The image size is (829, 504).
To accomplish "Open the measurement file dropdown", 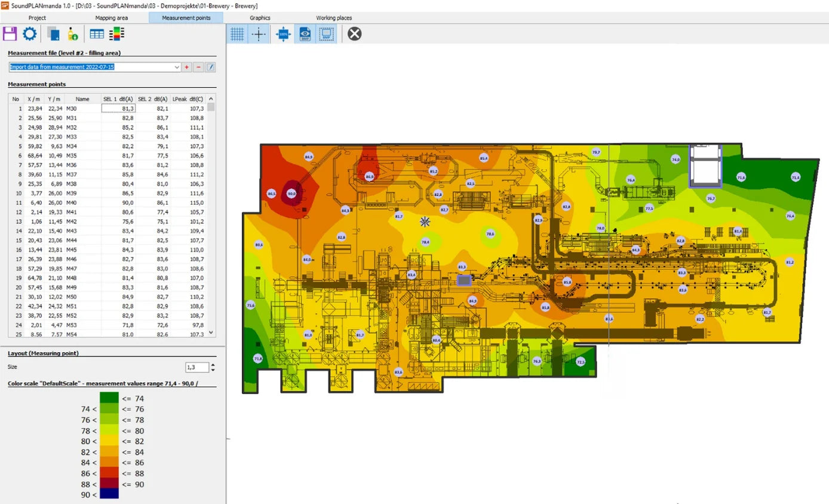I will [177, 67].
